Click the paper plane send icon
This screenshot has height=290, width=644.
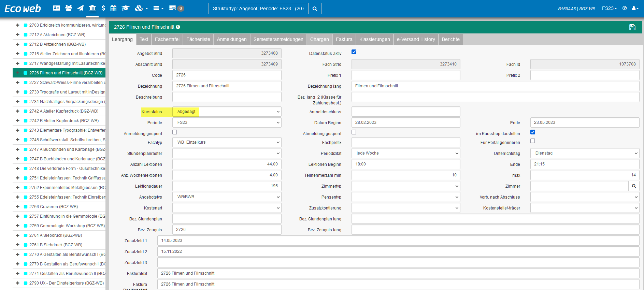coord(81,8)
